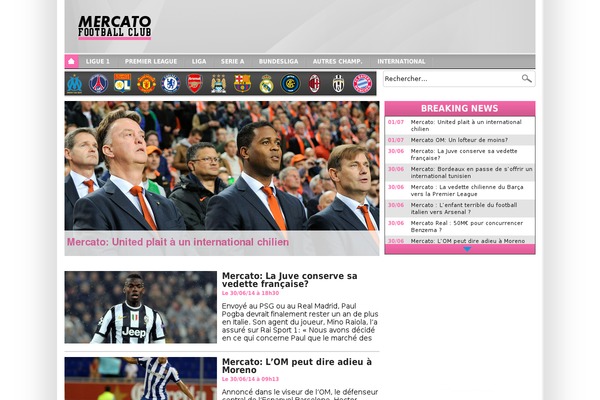The image size is (600, 400).
Task: Open the Manchester City crest
Action: [218, 84]
